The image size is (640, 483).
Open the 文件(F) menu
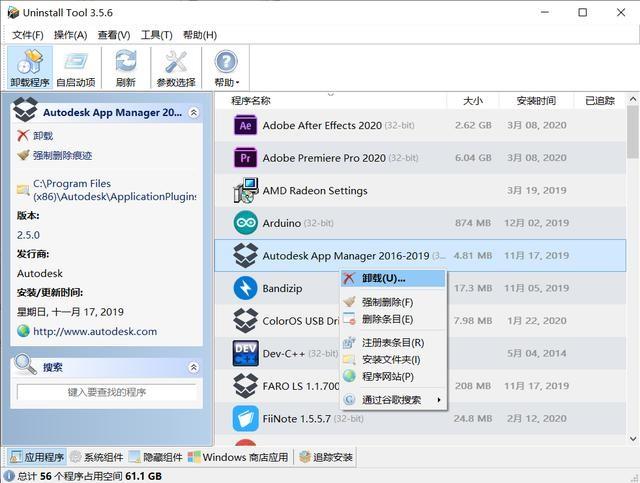pyautogui.click(x=27, y=35)
